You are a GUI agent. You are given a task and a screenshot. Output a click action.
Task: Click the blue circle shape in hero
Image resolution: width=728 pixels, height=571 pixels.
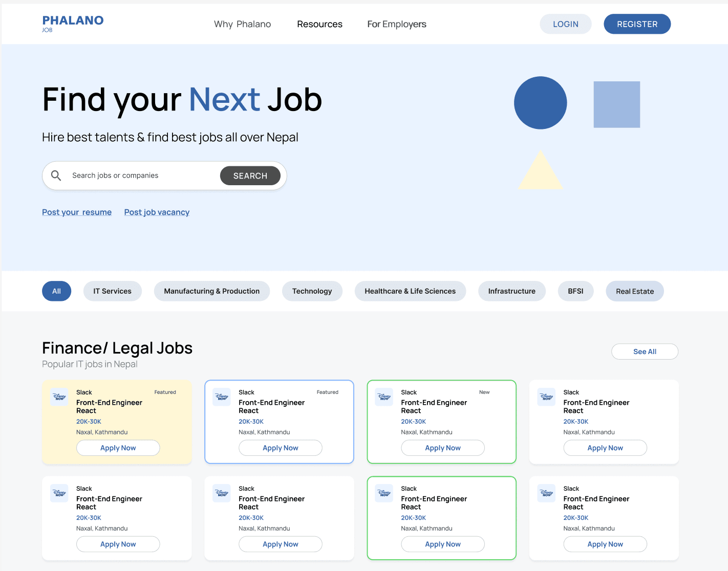(540, 103)
